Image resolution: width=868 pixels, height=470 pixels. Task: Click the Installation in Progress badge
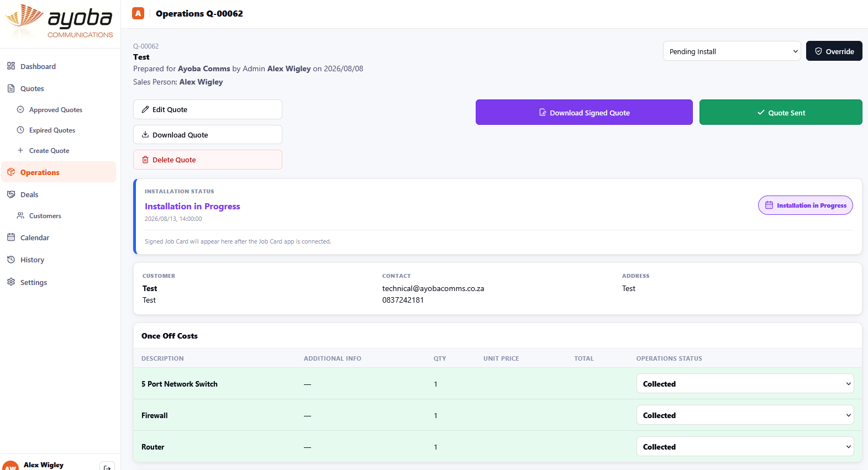(805, 205)
